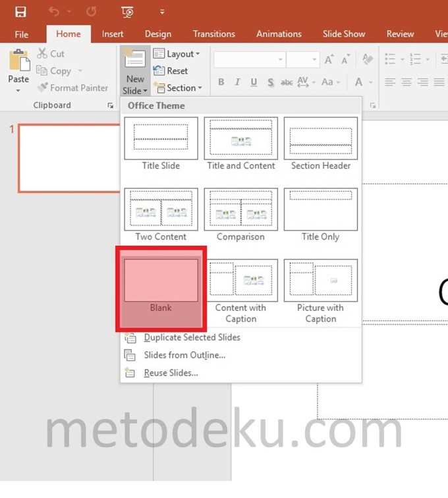
Task: Open the Section dropdown
Action: [x=178, y=88]
